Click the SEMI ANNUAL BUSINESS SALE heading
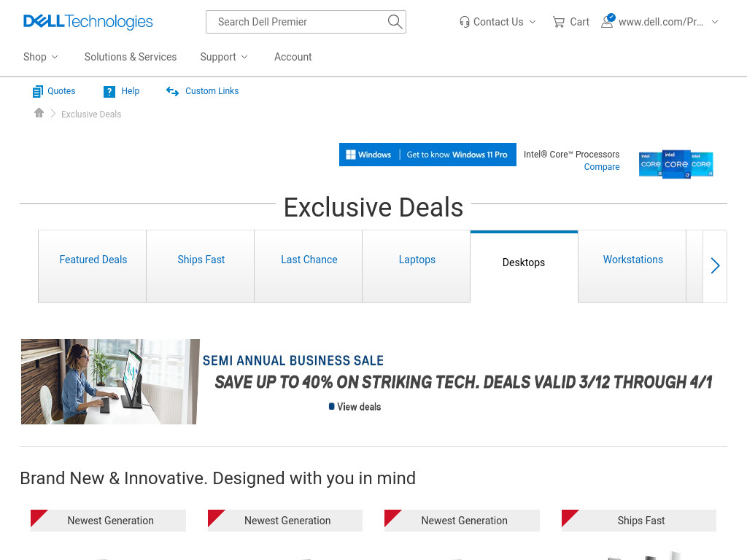 (x=293, y=360)
